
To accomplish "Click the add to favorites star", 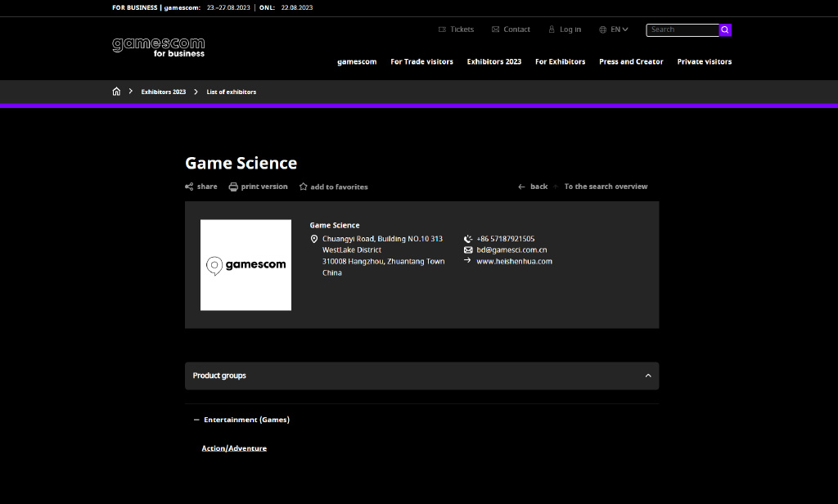I will (303, 187).
